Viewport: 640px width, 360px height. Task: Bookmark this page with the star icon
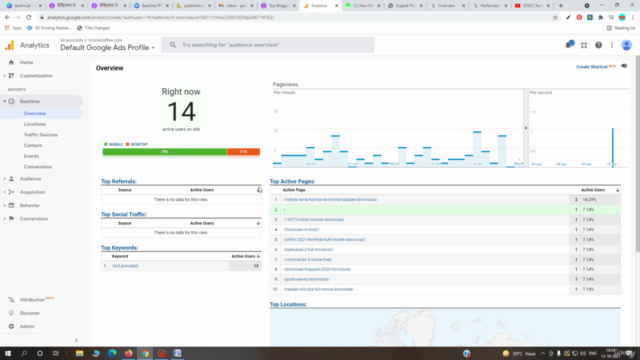[x=555, y=18]
